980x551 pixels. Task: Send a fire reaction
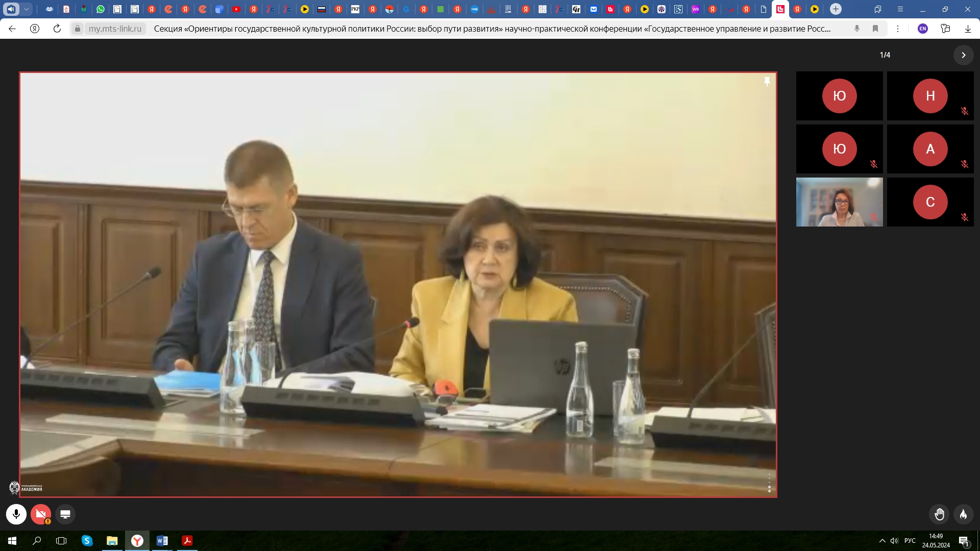click(x=963, y=514)
